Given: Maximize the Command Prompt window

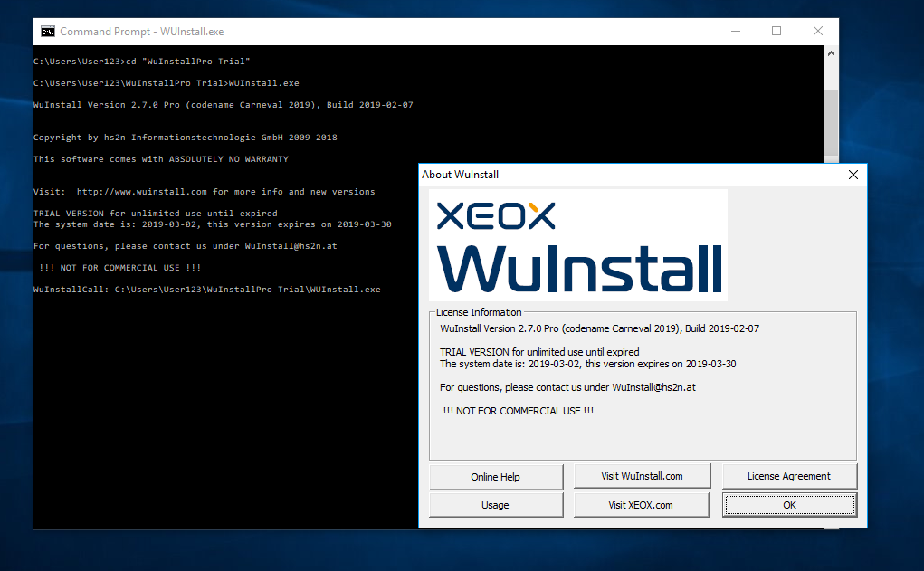Looking at the screenshot, I should coord(776,31).
